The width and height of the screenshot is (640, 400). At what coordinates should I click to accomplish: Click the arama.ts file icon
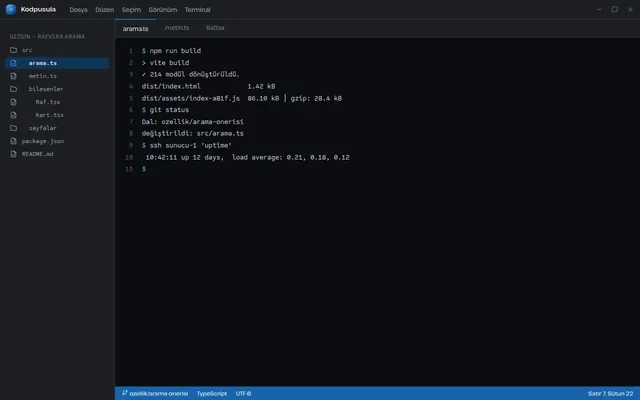(x=13, y=63)
